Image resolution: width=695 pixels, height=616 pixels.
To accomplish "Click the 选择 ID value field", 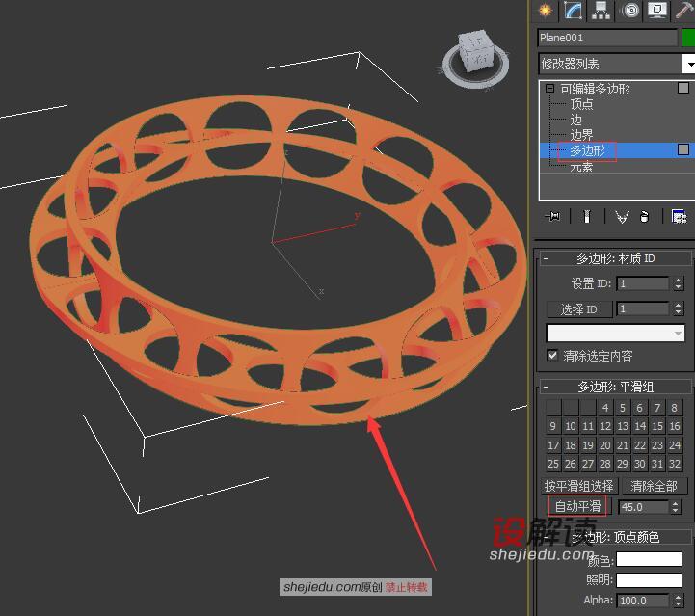I will 643,308.
